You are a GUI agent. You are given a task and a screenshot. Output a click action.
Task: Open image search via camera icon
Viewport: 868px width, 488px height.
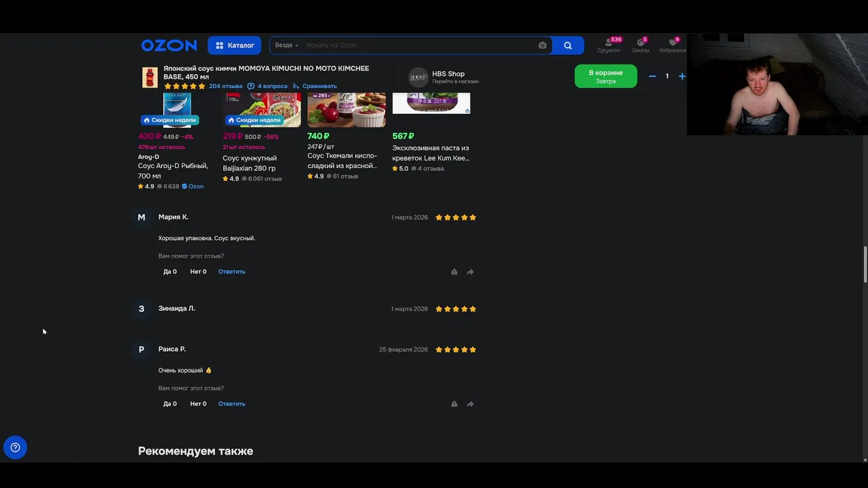point(542,45)
